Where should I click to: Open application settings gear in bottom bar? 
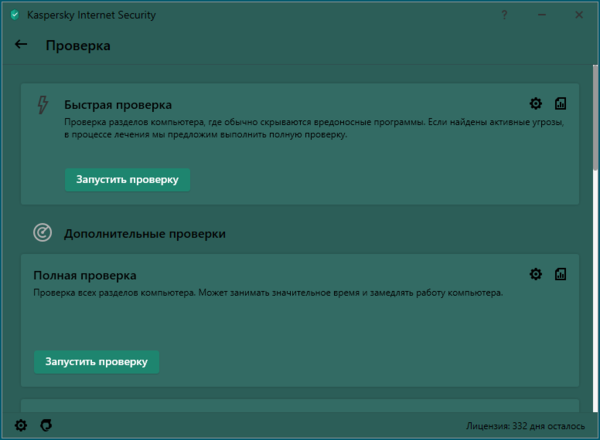21,425
